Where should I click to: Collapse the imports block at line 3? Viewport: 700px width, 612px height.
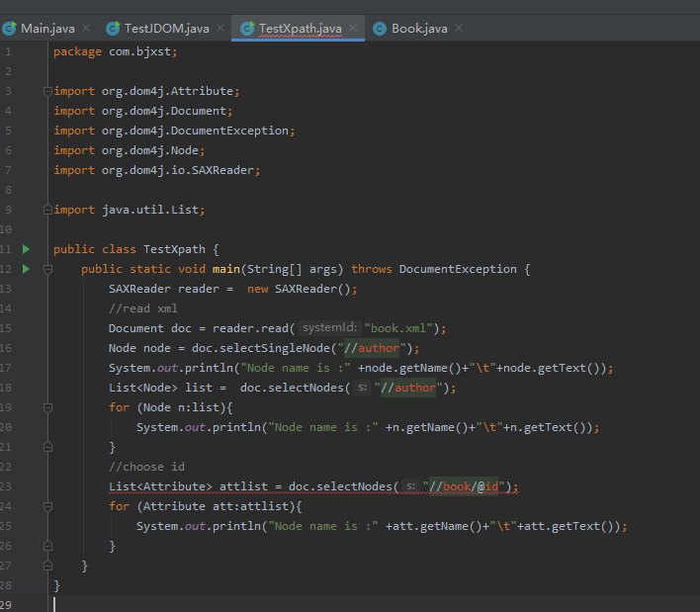click(x=47, y=92)
